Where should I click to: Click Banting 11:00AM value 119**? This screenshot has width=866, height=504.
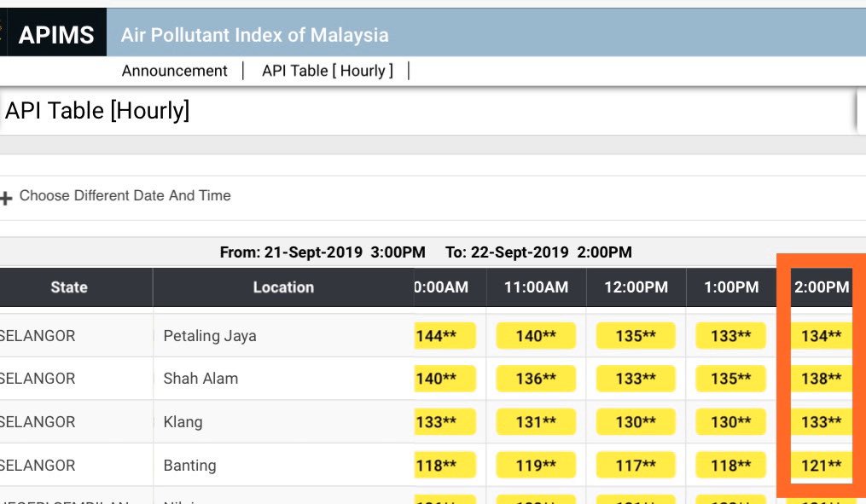pyautogui.click(x=536, y=466)
